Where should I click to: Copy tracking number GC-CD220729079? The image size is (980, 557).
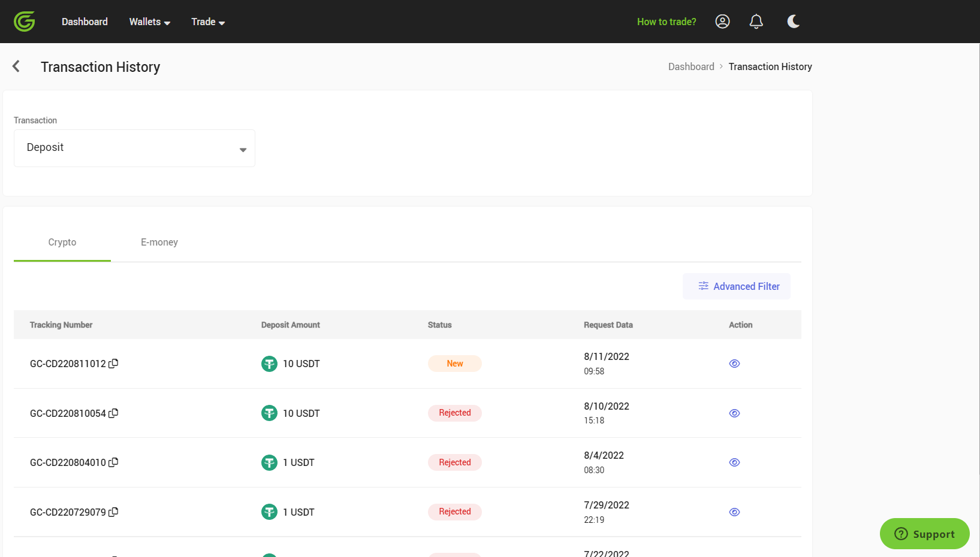click(113, 511)
